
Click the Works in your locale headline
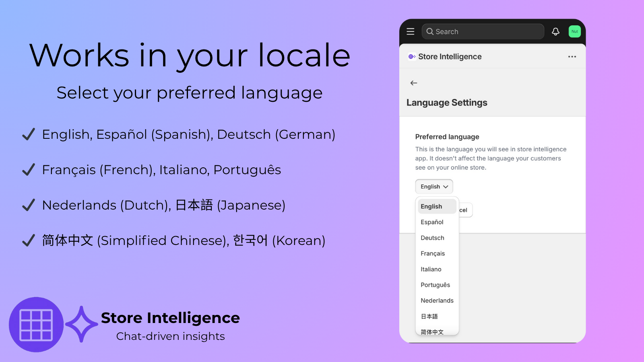(x=190, y=56)
